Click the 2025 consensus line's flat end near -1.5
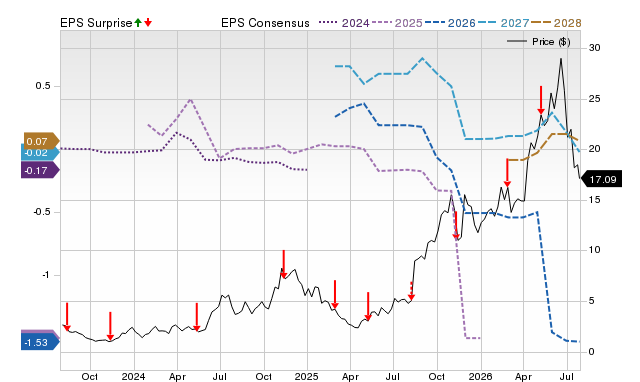Screen dimensions: 640x382 click(x=473, y=338)
